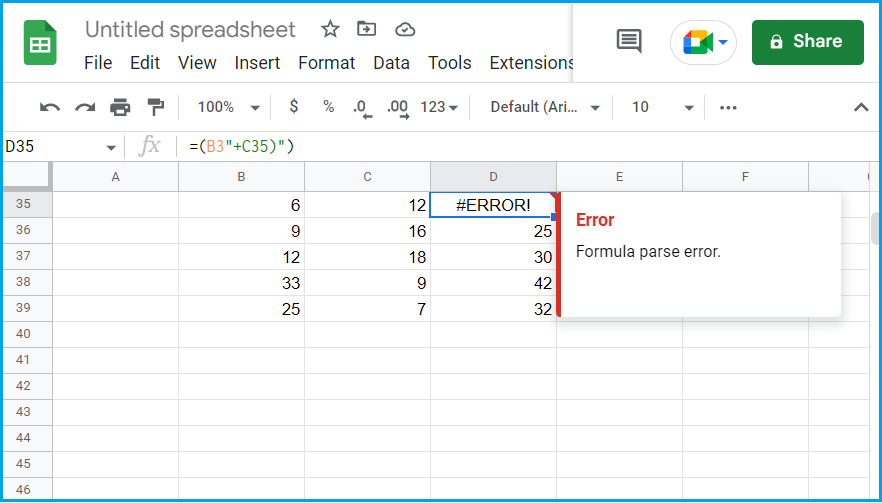
Task: Click the Undo arrow icon
Action: coord(50,107)
